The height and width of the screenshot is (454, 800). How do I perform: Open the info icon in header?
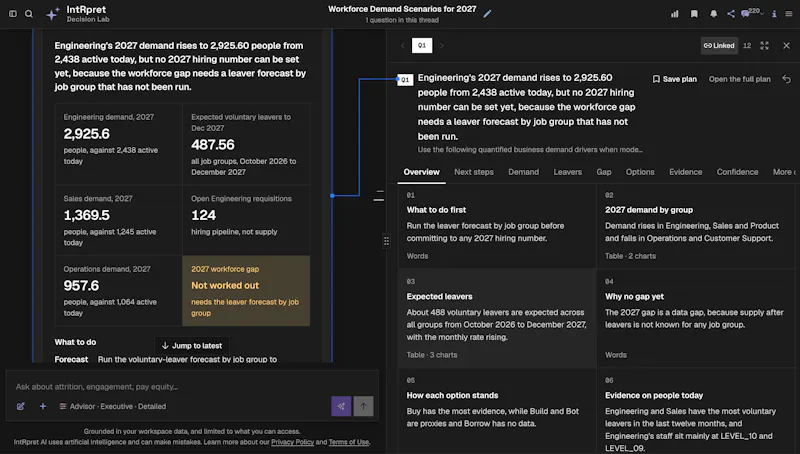click(x=774, y=14)
